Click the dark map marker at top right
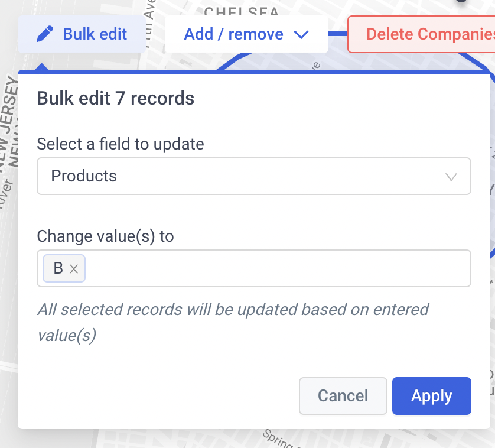 point(461,1)
